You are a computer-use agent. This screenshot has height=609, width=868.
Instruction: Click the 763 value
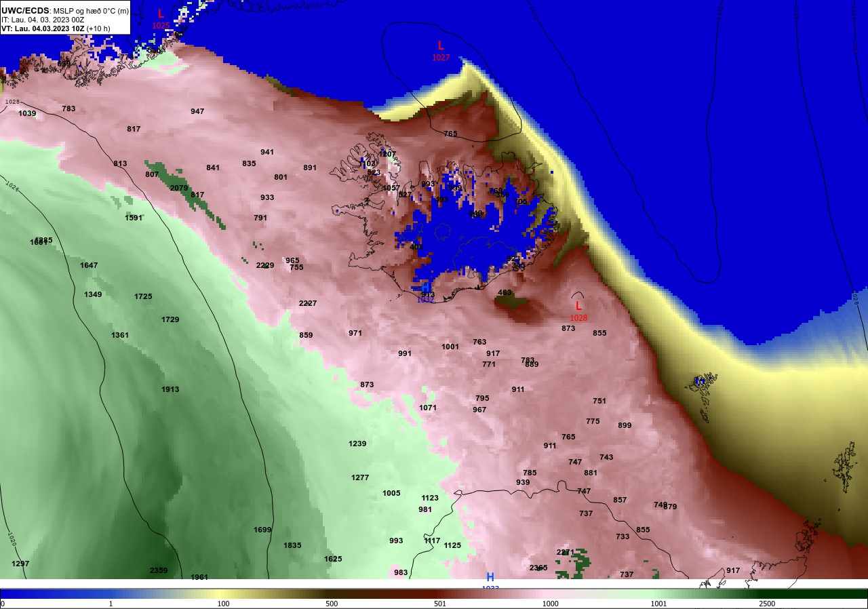pyautogui.click(x=479, y=342)
